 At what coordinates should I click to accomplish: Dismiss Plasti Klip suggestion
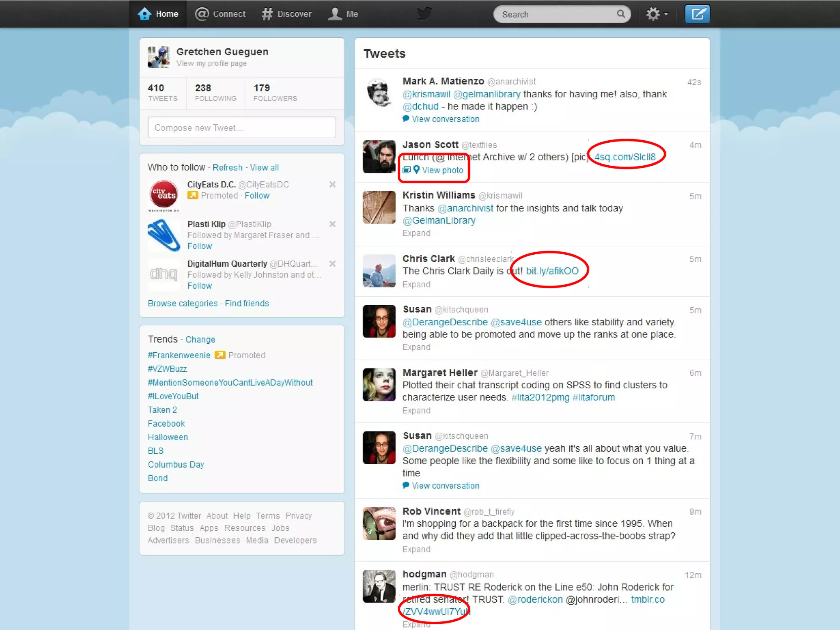coord(332,224)
